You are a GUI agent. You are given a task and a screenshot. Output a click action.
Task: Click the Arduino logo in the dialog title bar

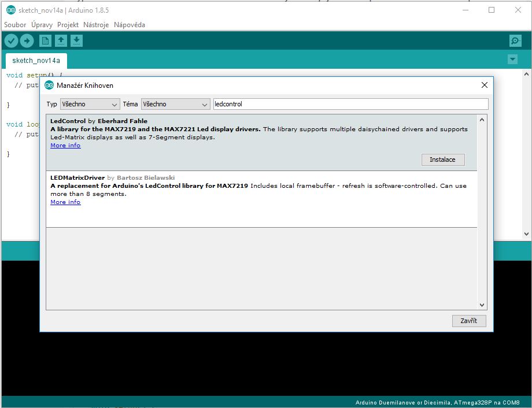pos(49,85)
